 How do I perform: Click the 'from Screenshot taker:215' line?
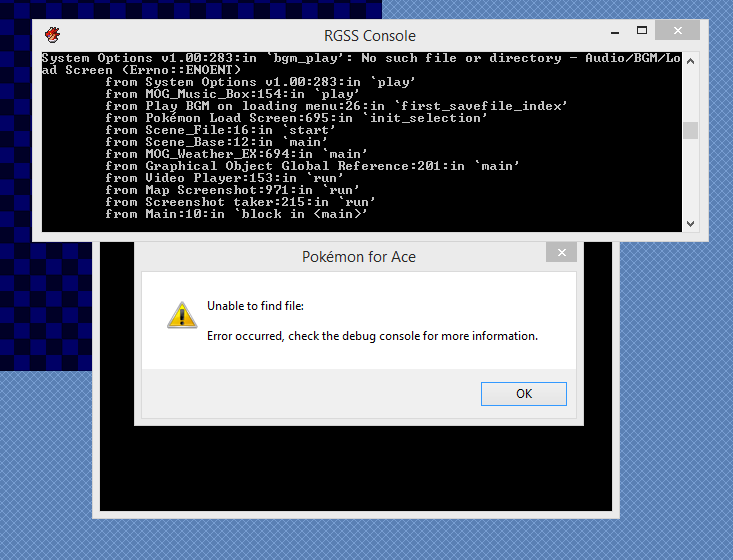pos(240,202)
